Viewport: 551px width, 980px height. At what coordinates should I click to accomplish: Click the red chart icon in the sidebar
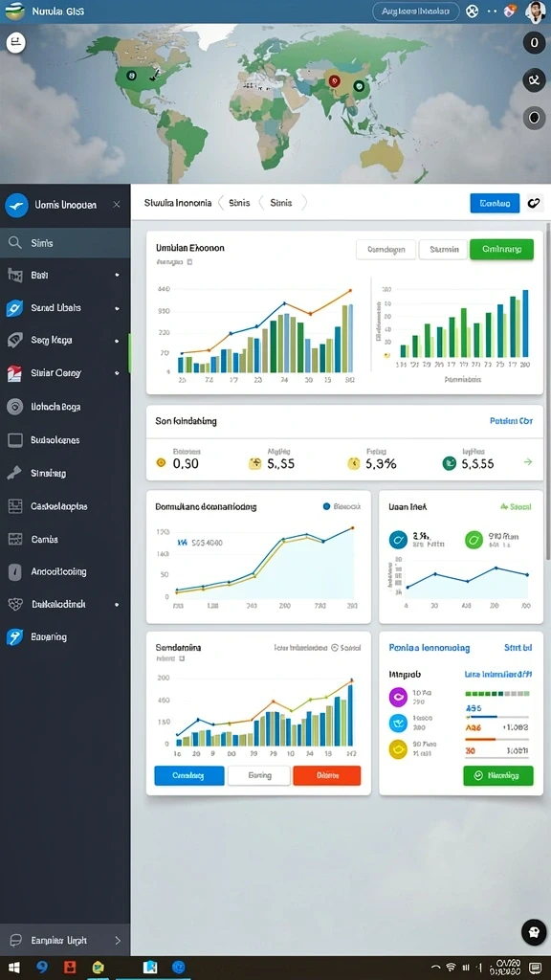coord(14,373)
